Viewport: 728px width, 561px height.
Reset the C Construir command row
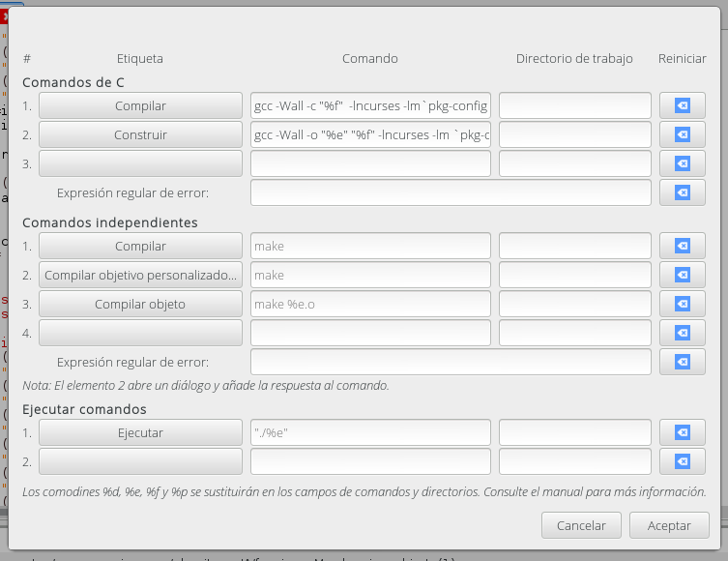click(x=683, y=134)
